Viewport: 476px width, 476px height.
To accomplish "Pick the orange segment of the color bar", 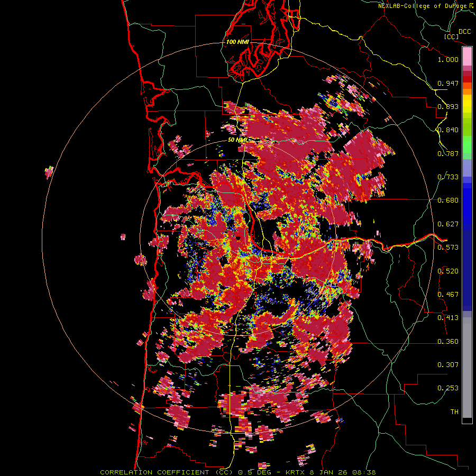I will click(x=467, y=91).
